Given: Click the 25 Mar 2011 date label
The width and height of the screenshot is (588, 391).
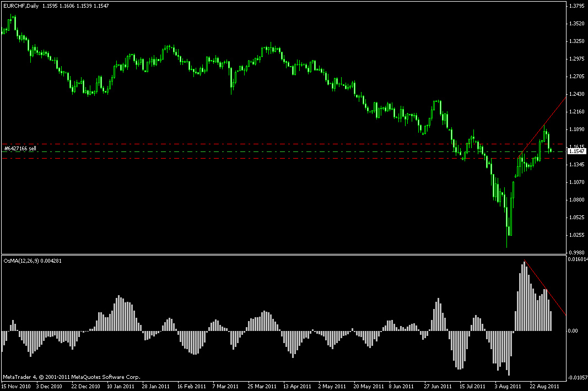Looking at the screenshot, I should [262, 386].
